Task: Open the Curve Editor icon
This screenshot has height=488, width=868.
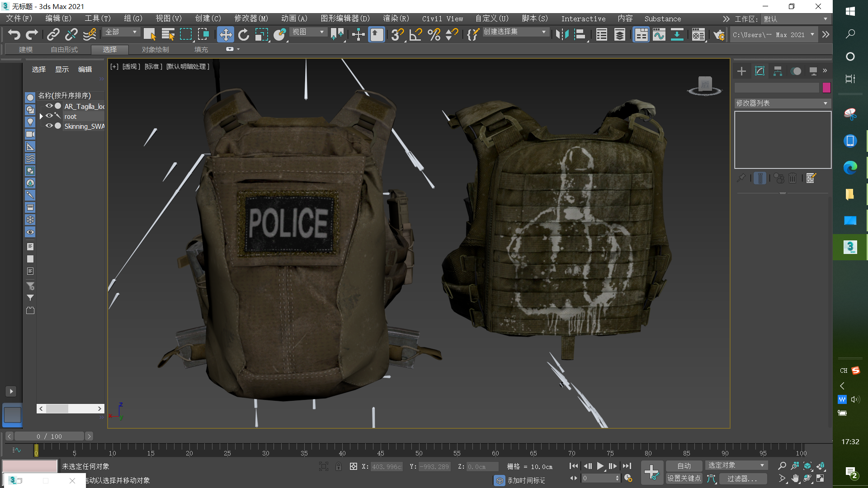Action: [659, 34]
